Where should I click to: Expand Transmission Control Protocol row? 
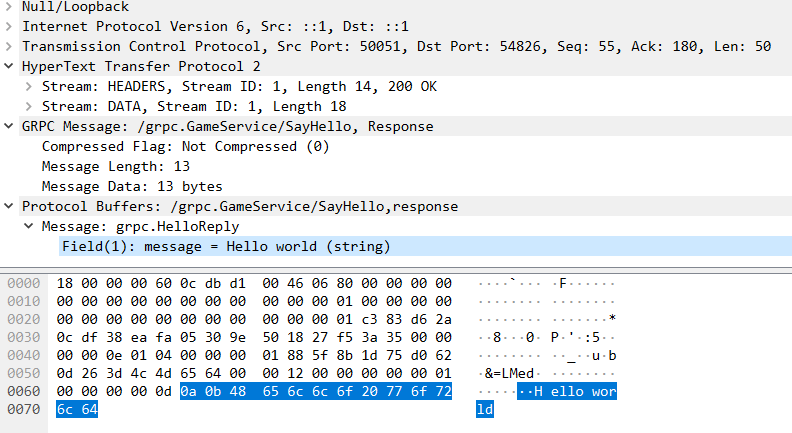(9, 46)
